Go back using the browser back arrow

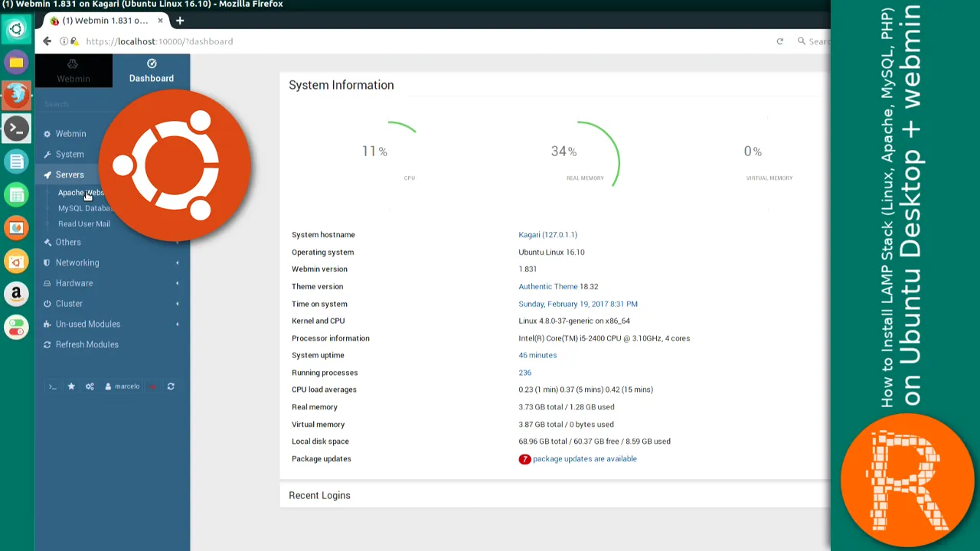pyautogui.click(x=47, y=41)
